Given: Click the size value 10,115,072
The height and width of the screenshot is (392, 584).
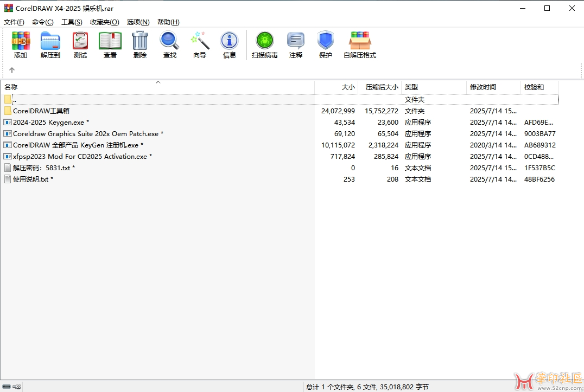Looking at the screenshot, I should [338, 145].
